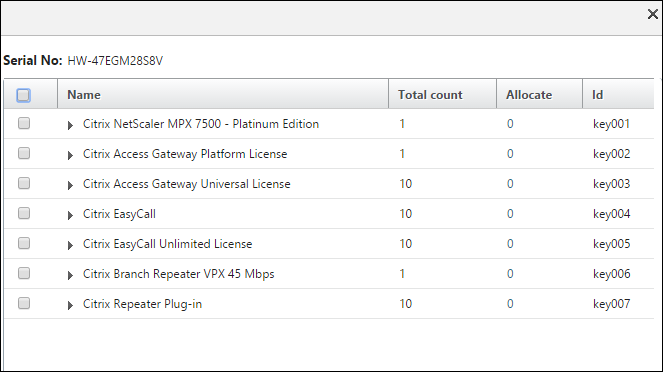This screenshot has height=372, width=663.
Task: Expand the Access Gateway Platform License row
Action: pyautogui.click(x=70, y=156)
